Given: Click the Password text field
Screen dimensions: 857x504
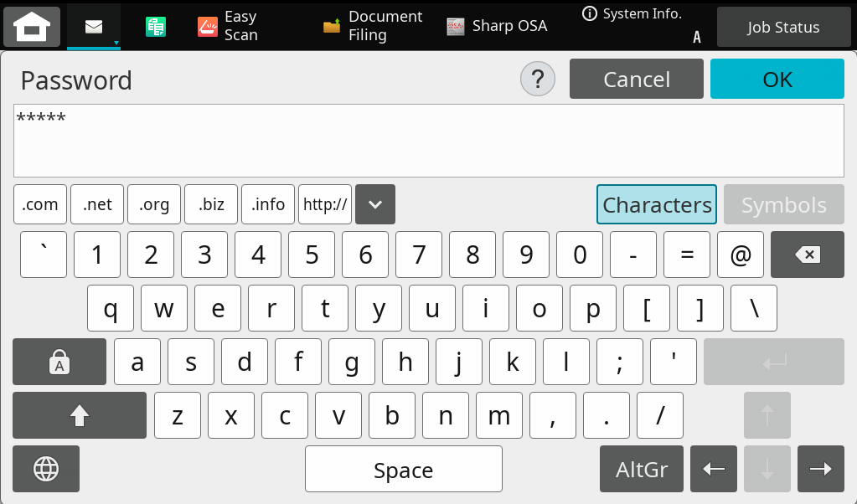Looking at the screenshot, I should pyautogui.click(x=428, y=141).
